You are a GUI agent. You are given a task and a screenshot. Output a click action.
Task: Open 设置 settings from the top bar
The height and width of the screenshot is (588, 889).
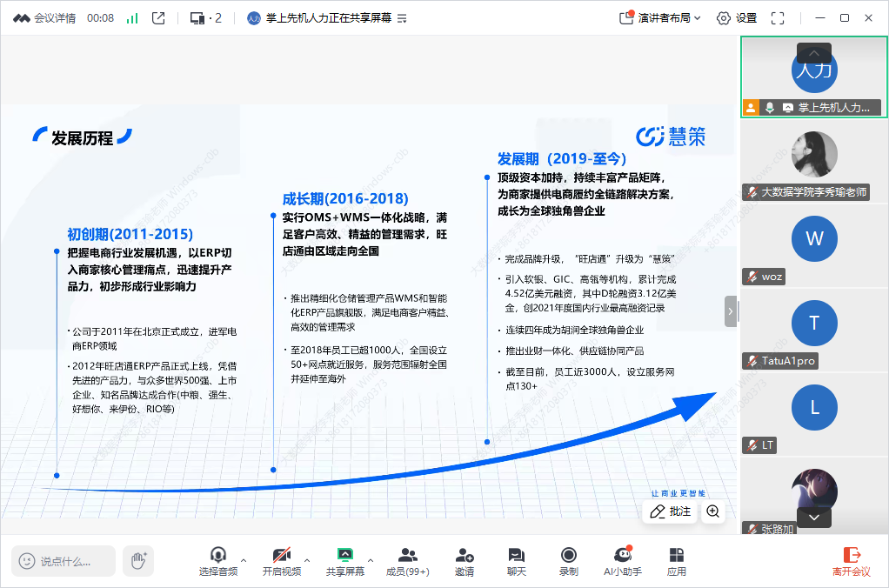737,17
